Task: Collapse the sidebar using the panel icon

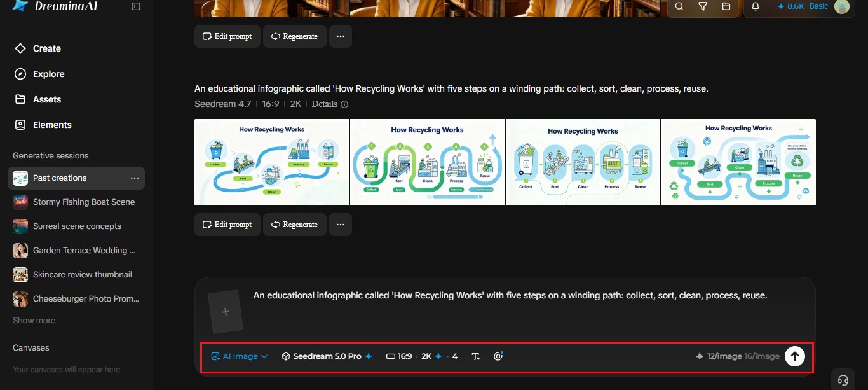Action: click(136, 6)
